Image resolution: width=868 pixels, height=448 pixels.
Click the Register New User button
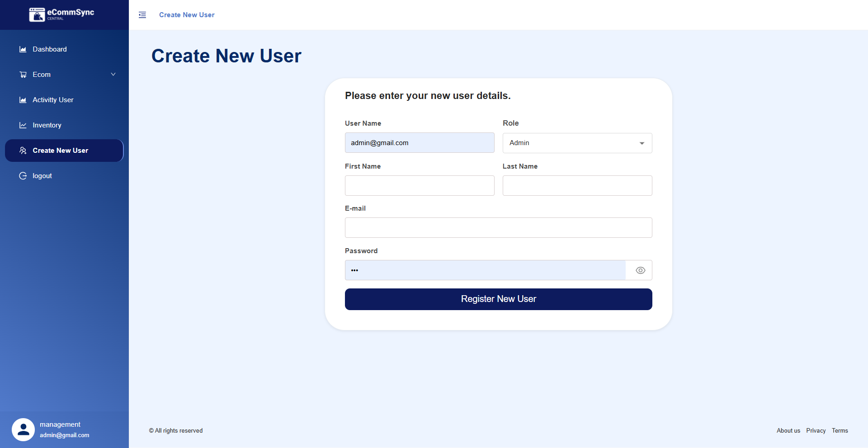click(x=499, y=299)
